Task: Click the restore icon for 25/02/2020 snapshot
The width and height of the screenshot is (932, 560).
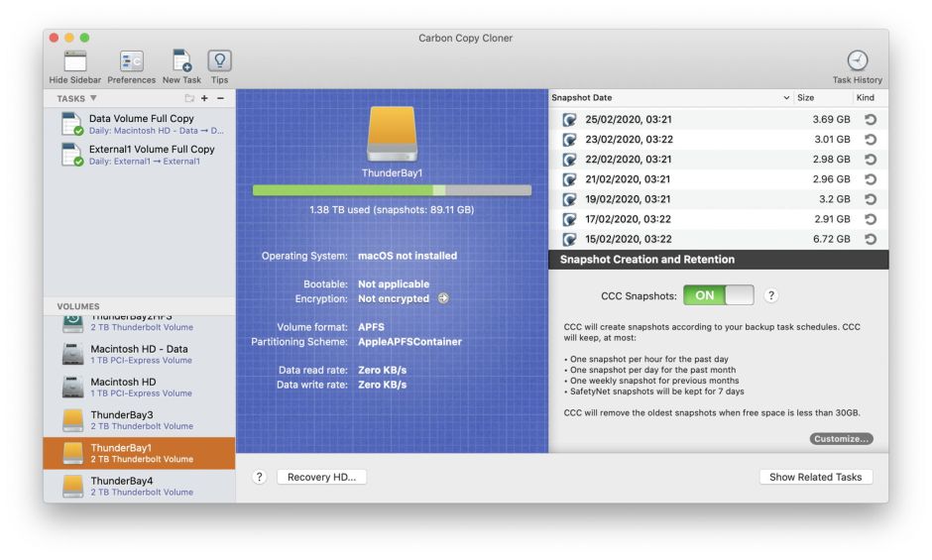Action: click(x=870, y=120)
